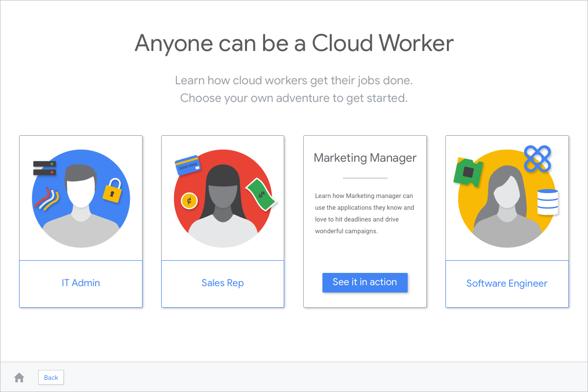The image size is (588, 392).
Task: Click the green chip icon on Software Engineer
Action: pos(468,172)
